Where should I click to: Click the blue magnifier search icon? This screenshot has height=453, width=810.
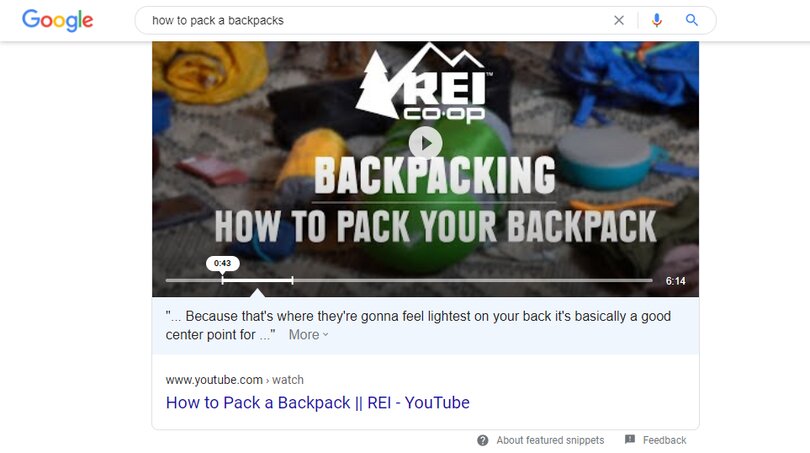coord(691,20)
